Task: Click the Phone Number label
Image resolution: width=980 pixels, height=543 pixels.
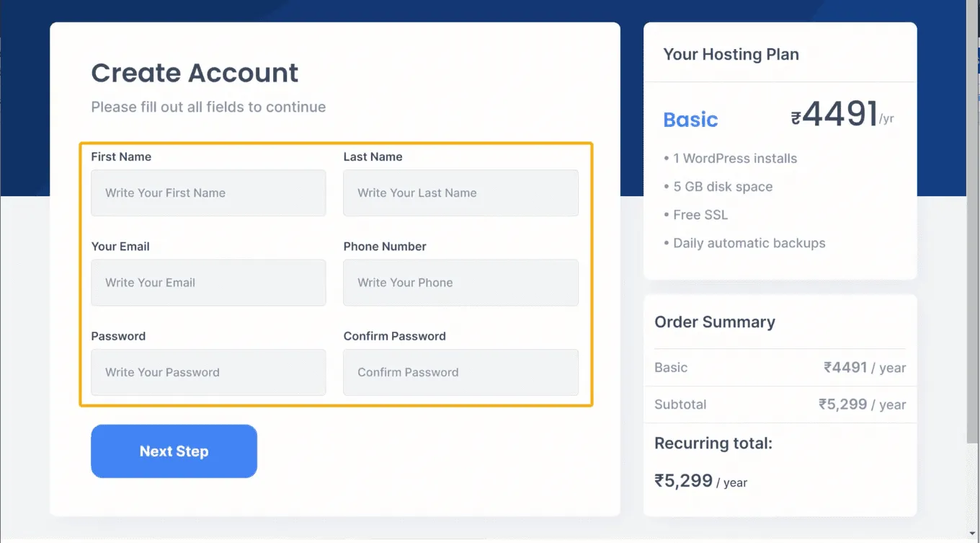Action: click(385, 247)
